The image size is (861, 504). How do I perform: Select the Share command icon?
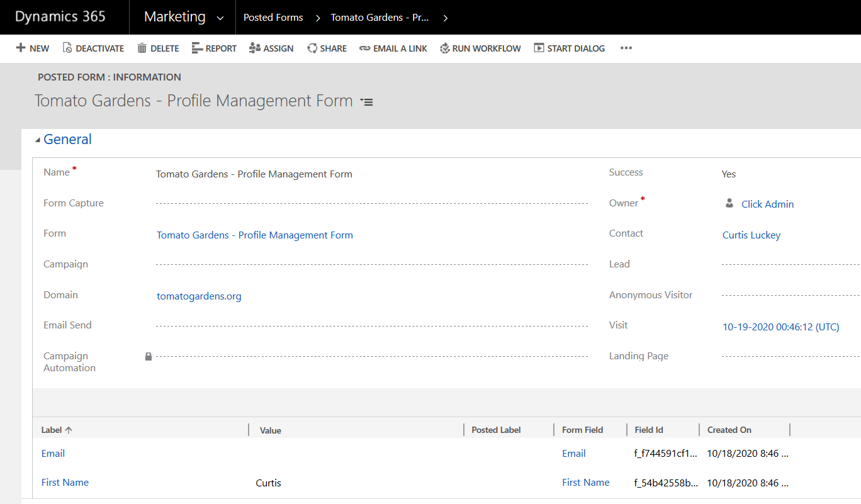pos(311,48)
